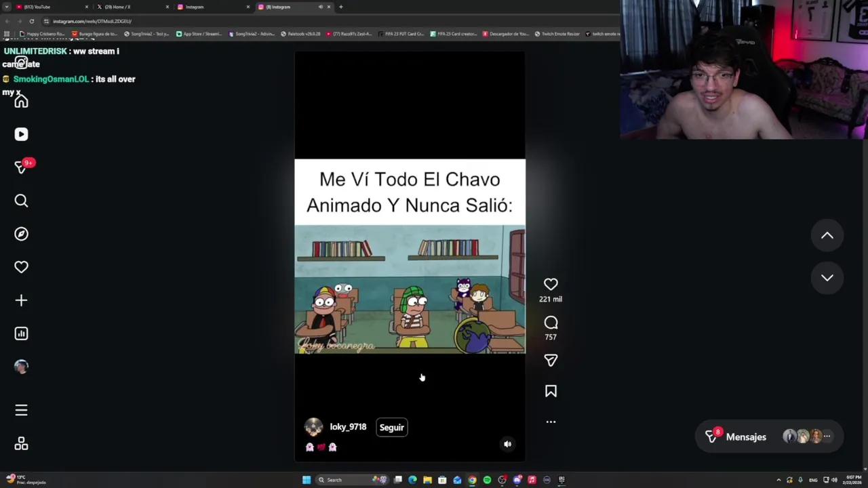Screen dimensions: 868x488
Task: Open taskbar clock and date
Action: (x=853, y=480)
